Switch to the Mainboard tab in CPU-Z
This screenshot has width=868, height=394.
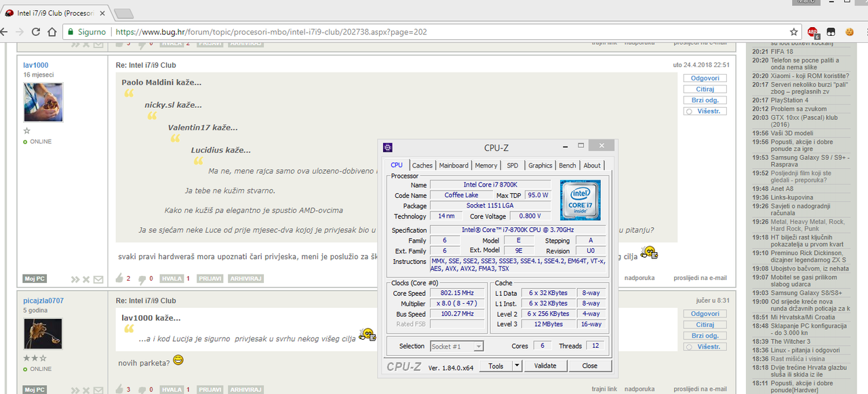point(454,165)
